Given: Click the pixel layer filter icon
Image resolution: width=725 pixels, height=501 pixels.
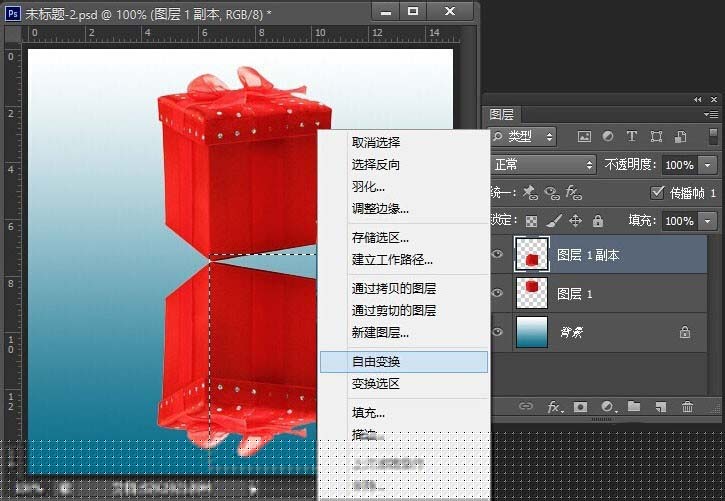Looking at the screenshot, I should [584, 136].
